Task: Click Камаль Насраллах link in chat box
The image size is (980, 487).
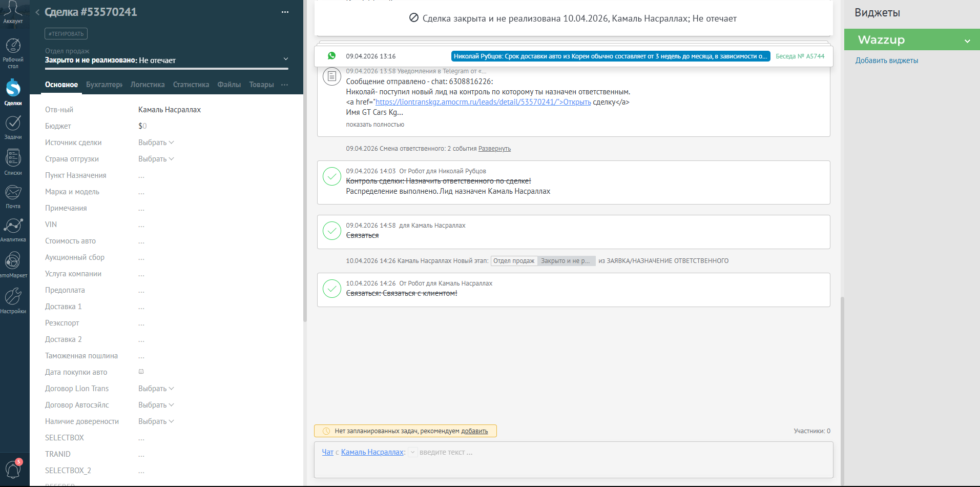Action: click(372, 452)
